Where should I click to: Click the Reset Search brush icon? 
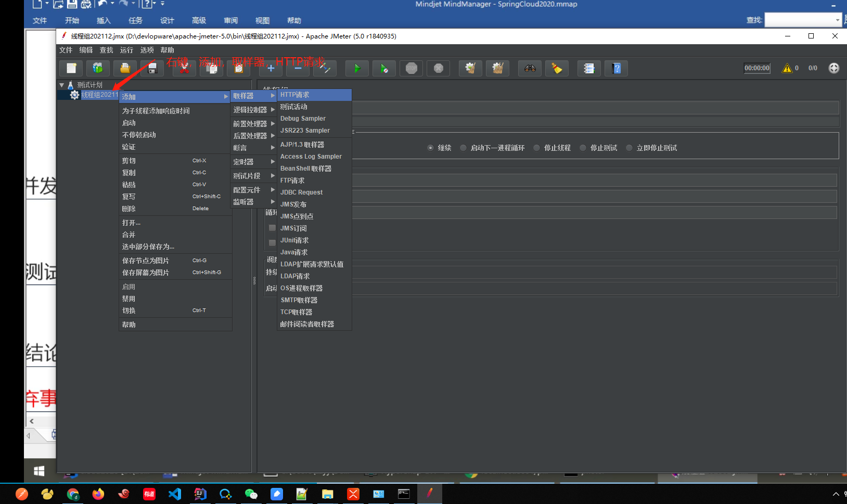click(x=557, y=68)
